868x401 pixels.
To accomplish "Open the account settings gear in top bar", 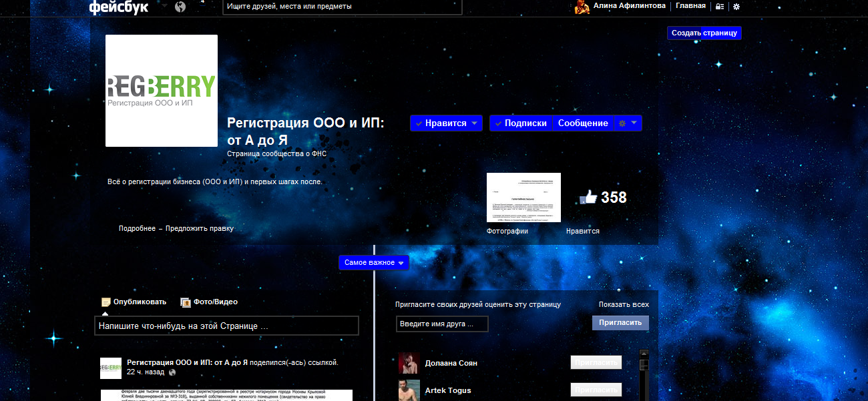I will click(x=736, y=6).
